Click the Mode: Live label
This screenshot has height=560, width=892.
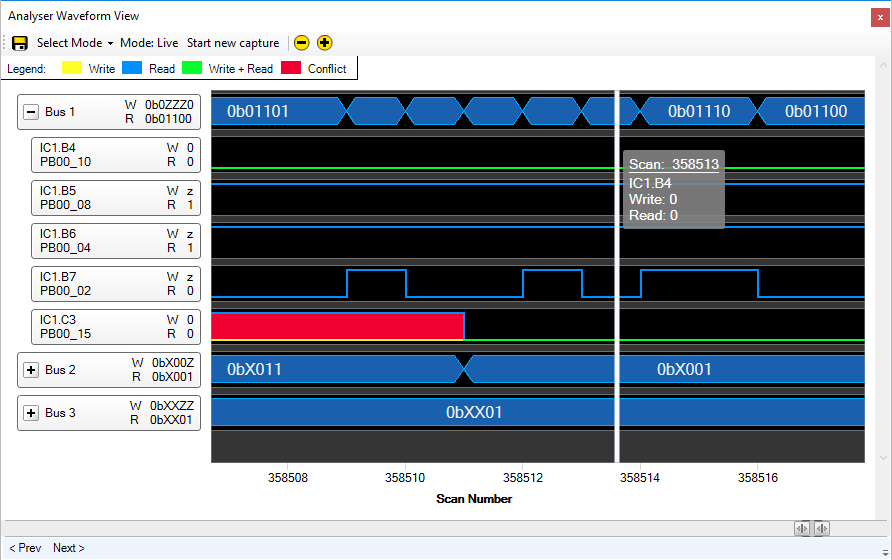tap(149, 43)
